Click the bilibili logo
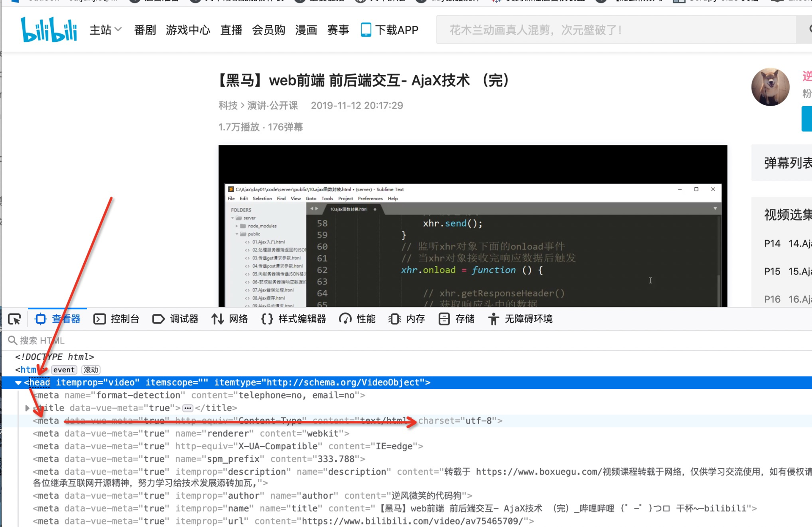This screenshot has width=812, height=527. [49, 29]
